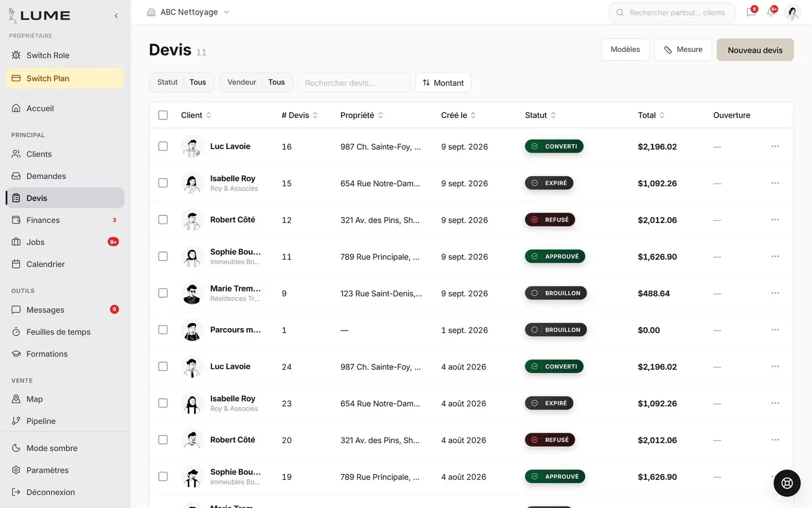Image resolution: width=812 pixels, height=508 pixels.
Task: Open Calendrier in sidebar
Action: [x=65, y=264]
